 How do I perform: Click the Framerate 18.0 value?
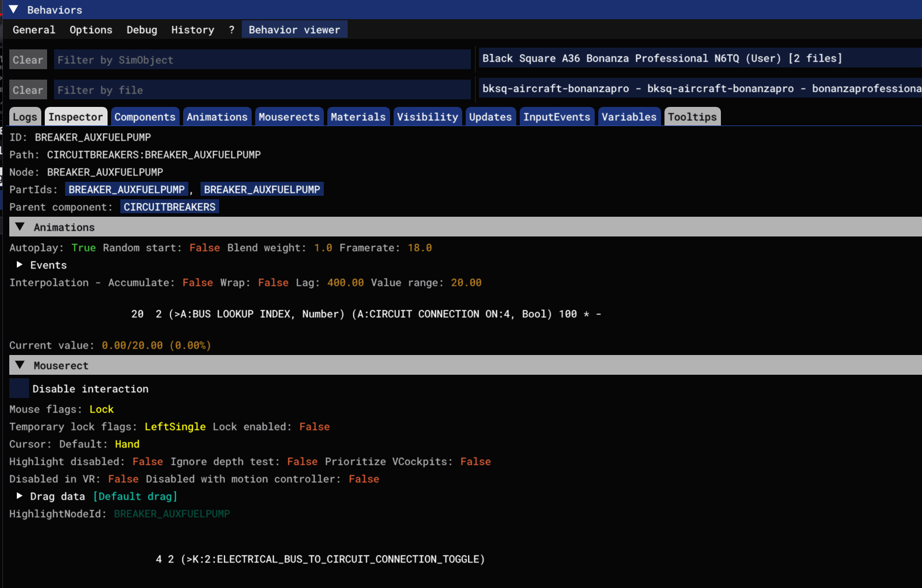tap(419, 248)
